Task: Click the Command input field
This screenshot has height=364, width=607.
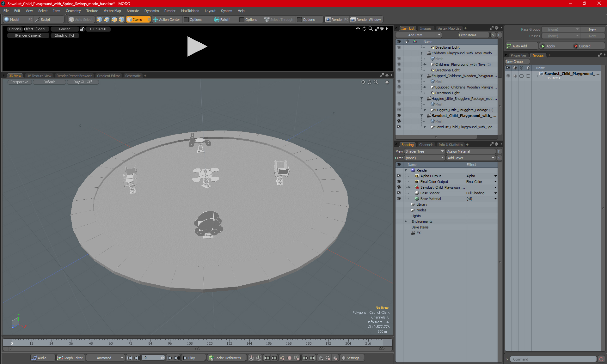Action: pos(554,359)
